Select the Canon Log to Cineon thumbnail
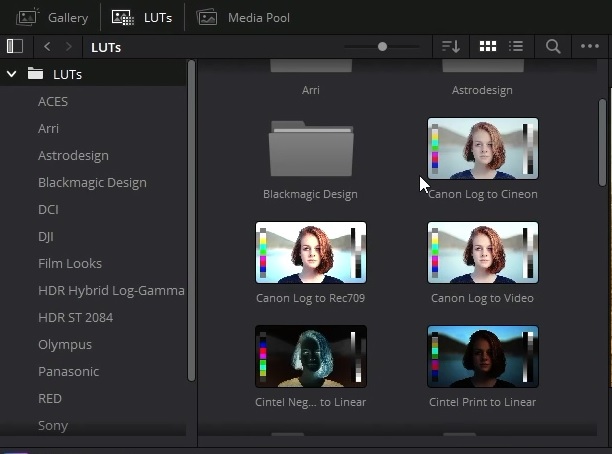This screenshot has width=612, height=454. pyautogui.click(x=483, y=149)
